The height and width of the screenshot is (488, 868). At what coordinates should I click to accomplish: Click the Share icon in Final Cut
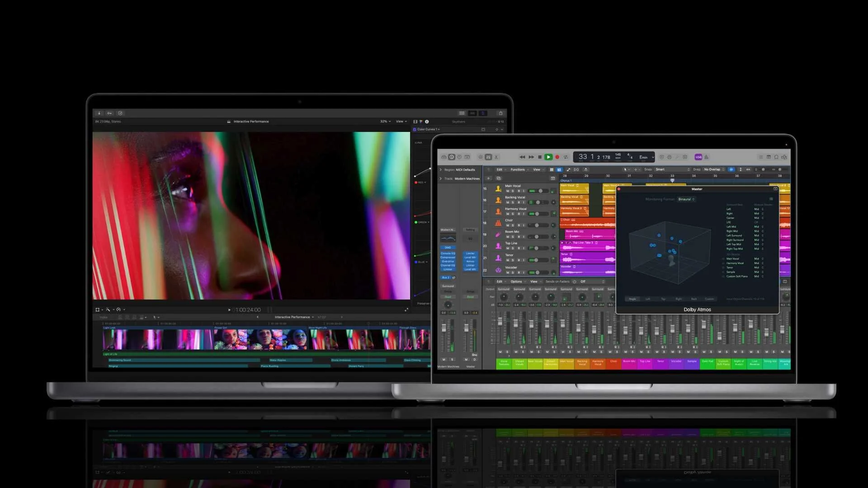(x=500, y=113)
